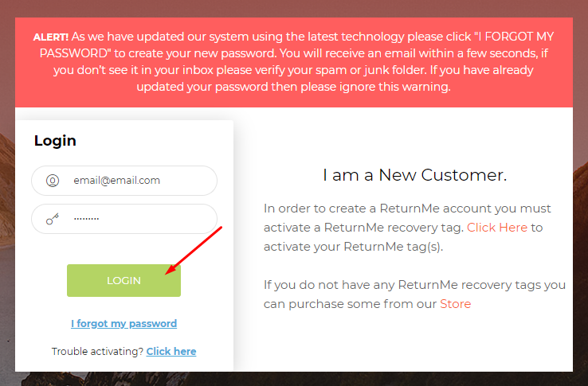Click the "If you do not have any ReturnMe" paragraph

(x=414, y=294)
